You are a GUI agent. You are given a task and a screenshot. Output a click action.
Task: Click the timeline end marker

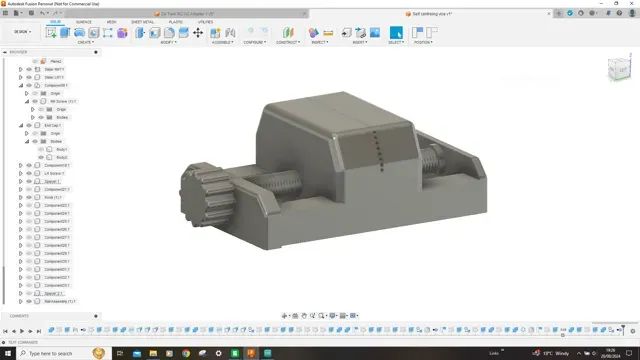(x=623, y=329)
